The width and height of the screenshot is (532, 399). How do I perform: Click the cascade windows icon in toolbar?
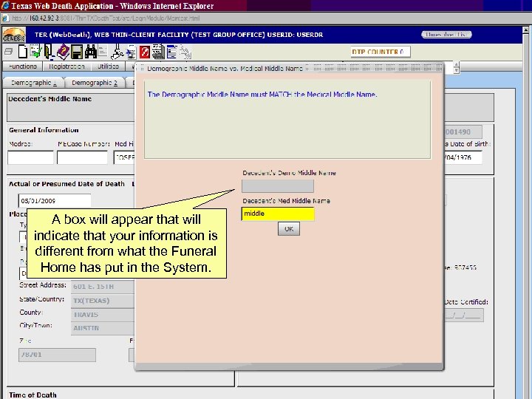tap(8, 52)
